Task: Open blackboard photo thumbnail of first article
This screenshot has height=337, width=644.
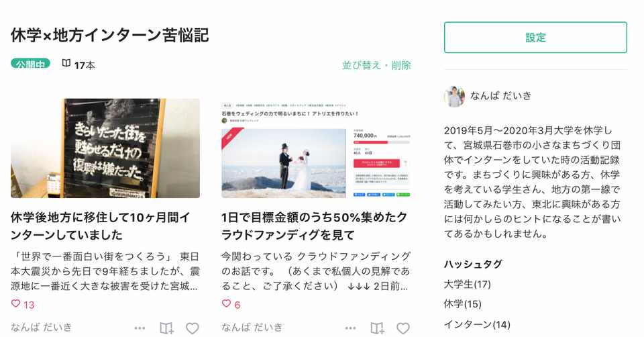Action: click(x=105, y=148)
